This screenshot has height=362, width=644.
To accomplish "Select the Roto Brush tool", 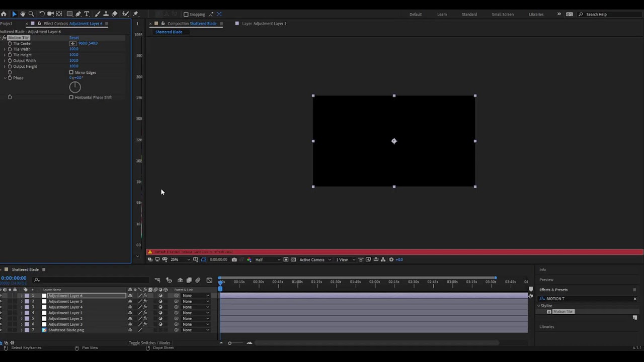I will click(125, 14).
